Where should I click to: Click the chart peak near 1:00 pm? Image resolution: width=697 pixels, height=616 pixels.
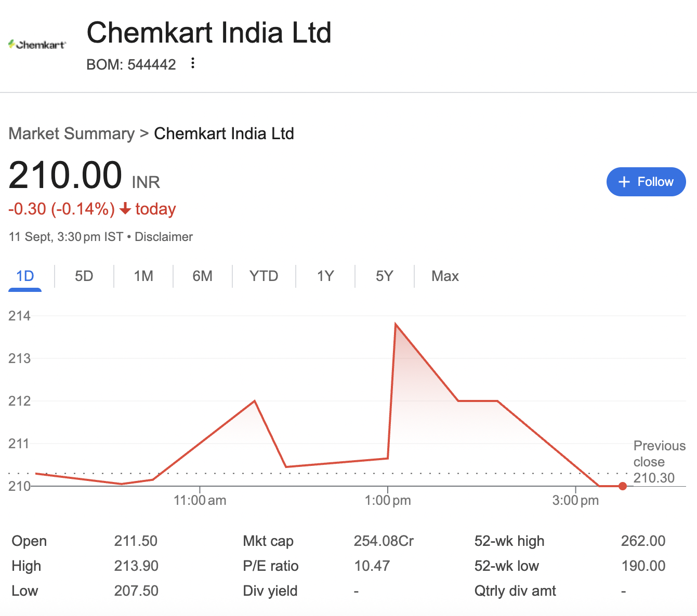[x=396, y=325]
